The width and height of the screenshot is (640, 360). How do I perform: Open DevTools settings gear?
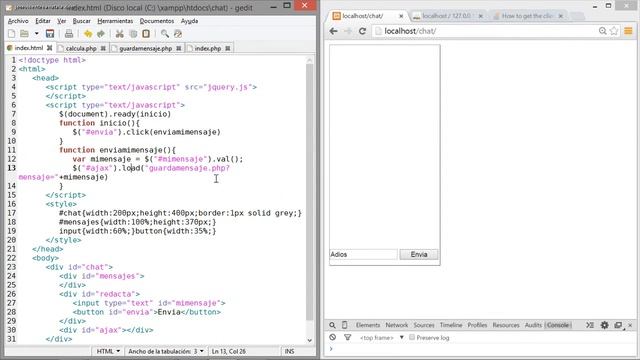[604, 325]
